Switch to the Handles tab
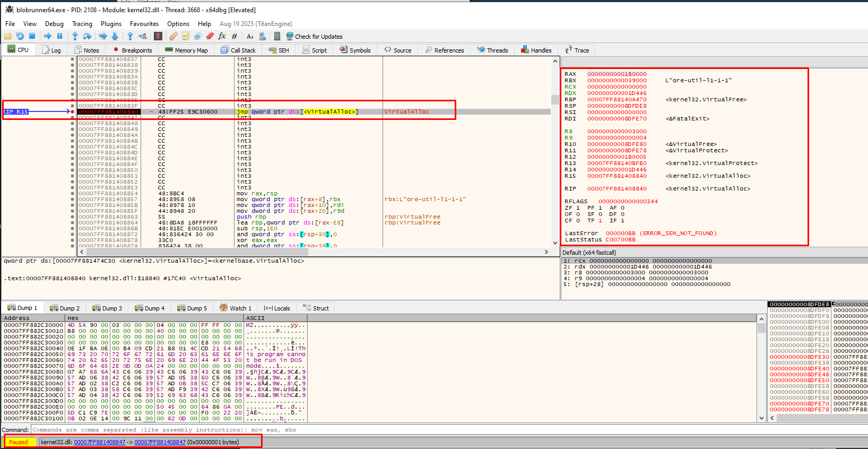Viewport: 868px width, 449px height. pos(536,50)
